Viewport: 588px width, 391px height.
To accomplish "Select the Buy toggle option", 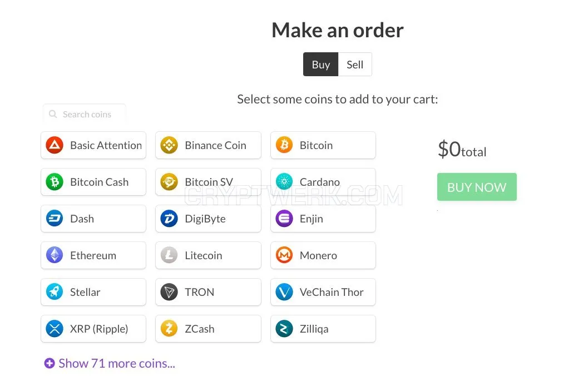I will pyautogui.click(x=320, y=65).
